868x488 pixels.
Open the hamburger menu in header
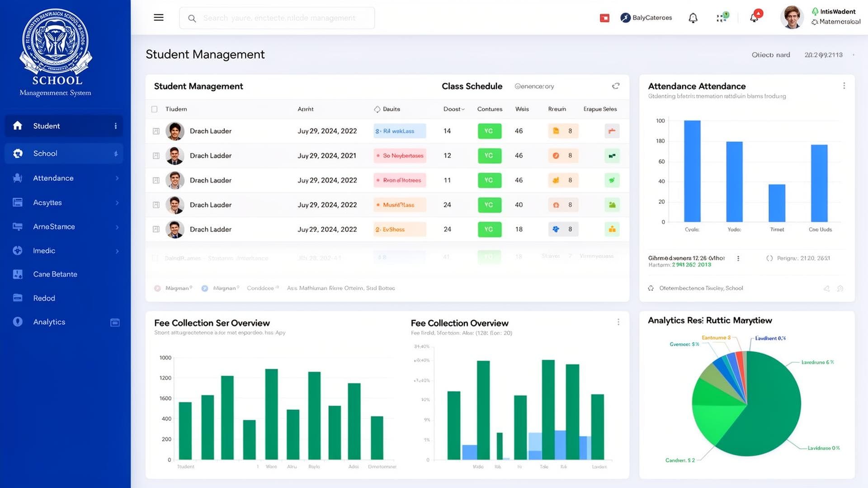click(x=159, y=18)
